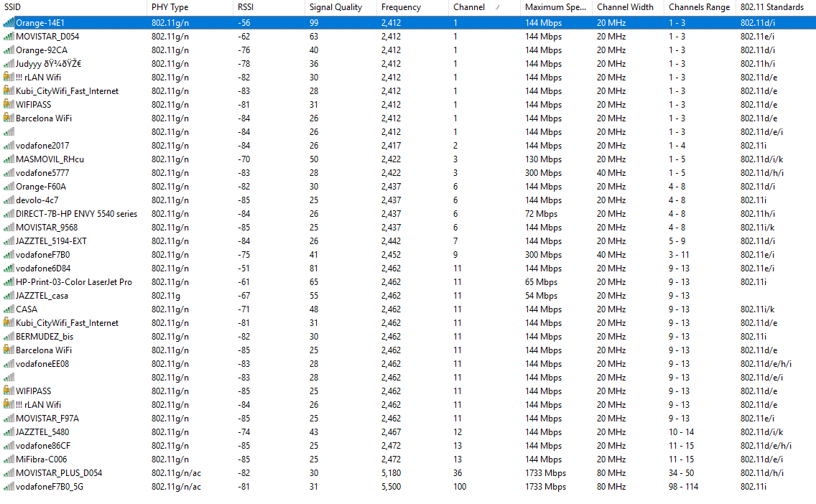Click channel 9 cell of vodafoneF7B0
This screenshot has width=816, height=504.
pyautogui.click(x=455, y=255)
